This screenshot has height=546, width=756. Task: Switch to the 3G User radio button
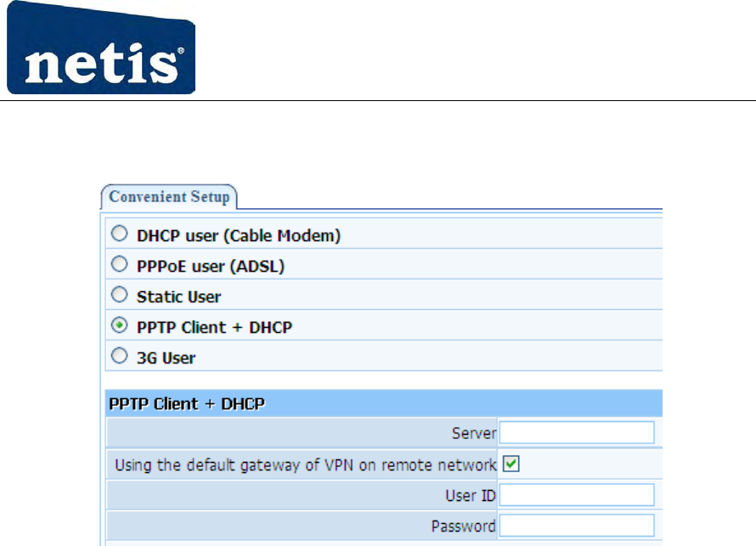point(120,357)
